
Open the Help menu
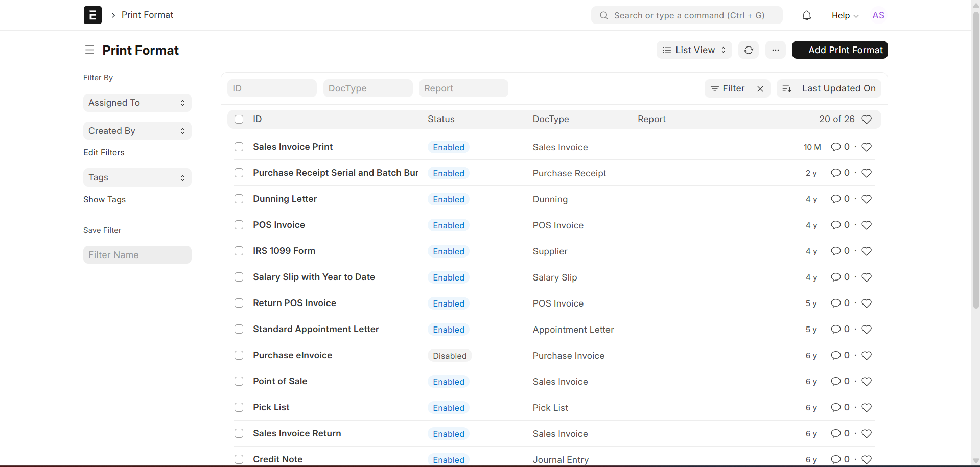(845, 15)
